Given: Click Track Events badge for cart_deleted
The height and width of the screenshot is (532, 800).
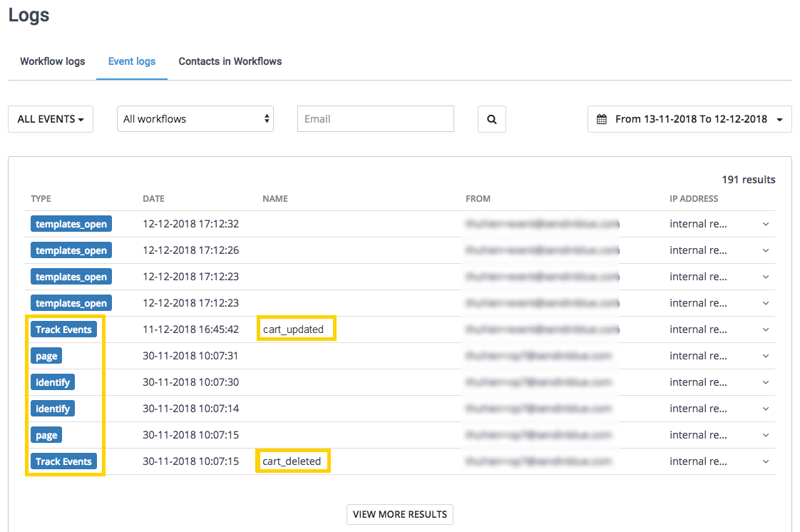Looking at the screenshot, I should point(63,461).
